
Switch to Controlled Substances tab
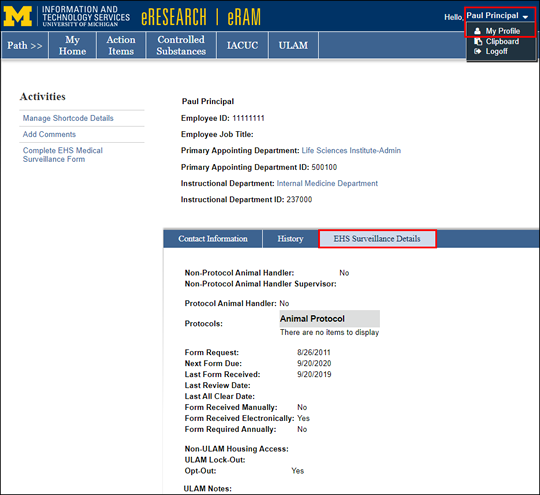pos(181,45)
